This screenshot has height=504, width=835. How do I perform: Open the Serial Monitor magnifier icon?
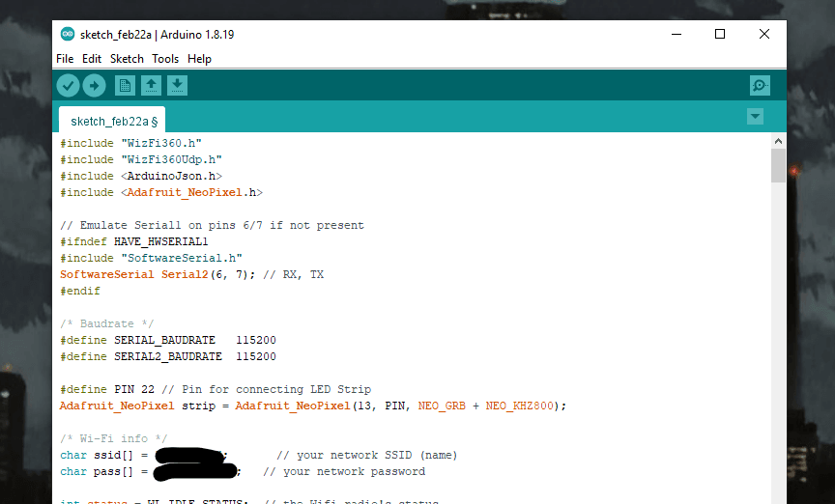click(760, 86)
